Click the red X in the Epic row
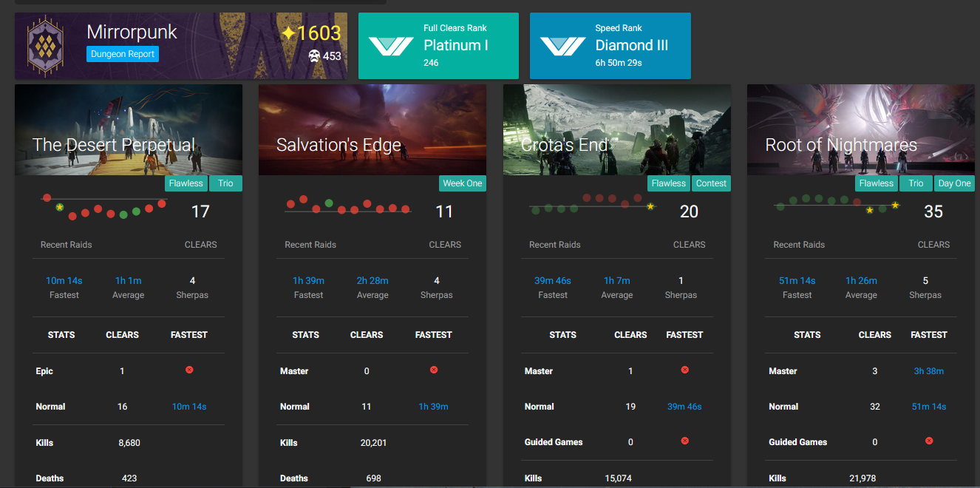Viewport: 980px width, 488px height. [x=189, y=370]
